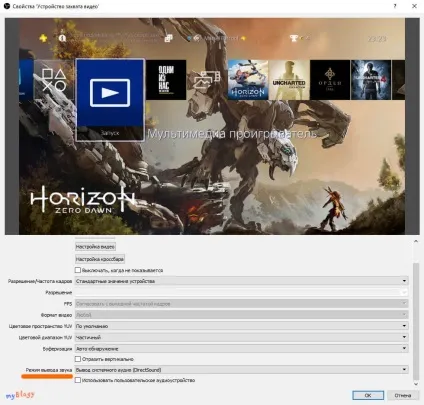Select the Horizon game tile in the preview
Image resolution: width=424 pixels, height=405 pixels.
[248, 80]
